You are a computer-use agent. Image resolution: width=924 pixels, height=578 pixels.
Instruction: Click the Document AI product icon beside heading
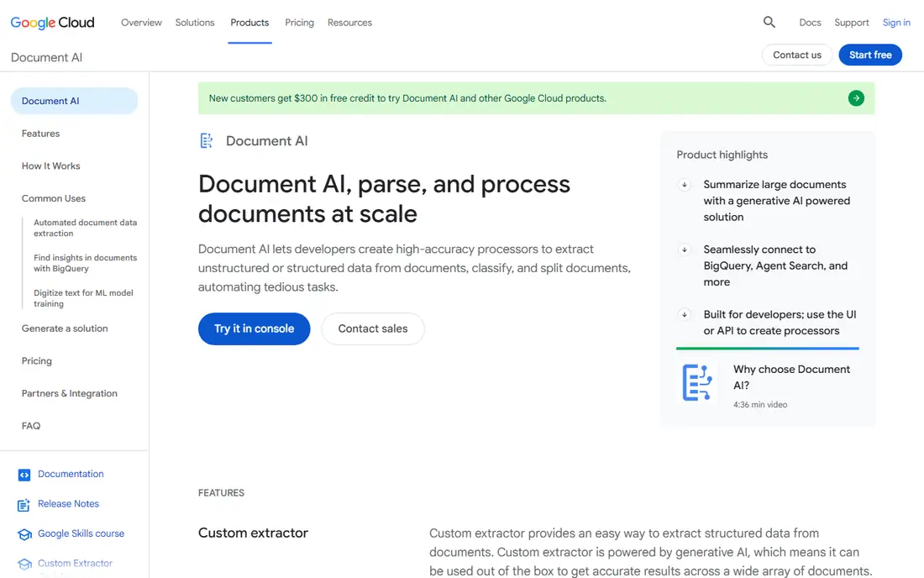[207, 141]
